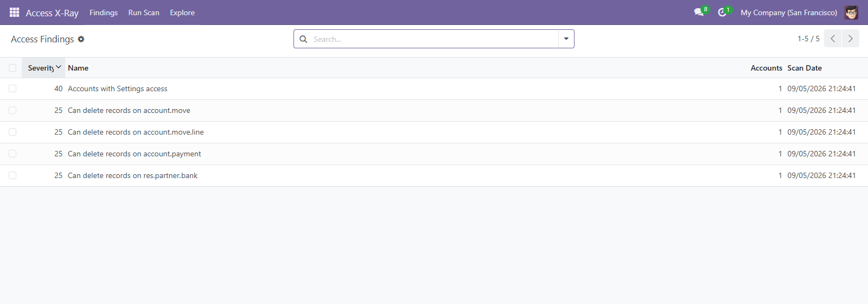The width and height of the screenshot is (868, 304).
Task: Tick the select-all checkbox in the header
Action: coord(12,68)
